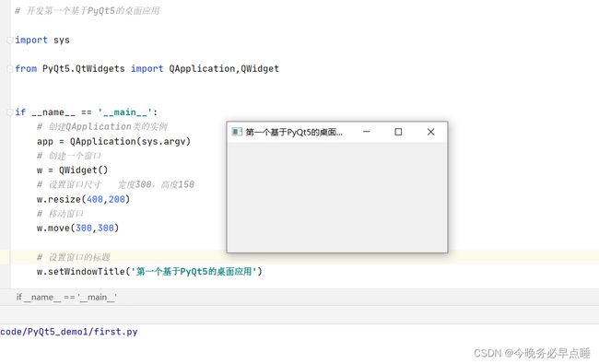
Task: Click the PyQt window's title bar app icon
Action: click(237, 132)
